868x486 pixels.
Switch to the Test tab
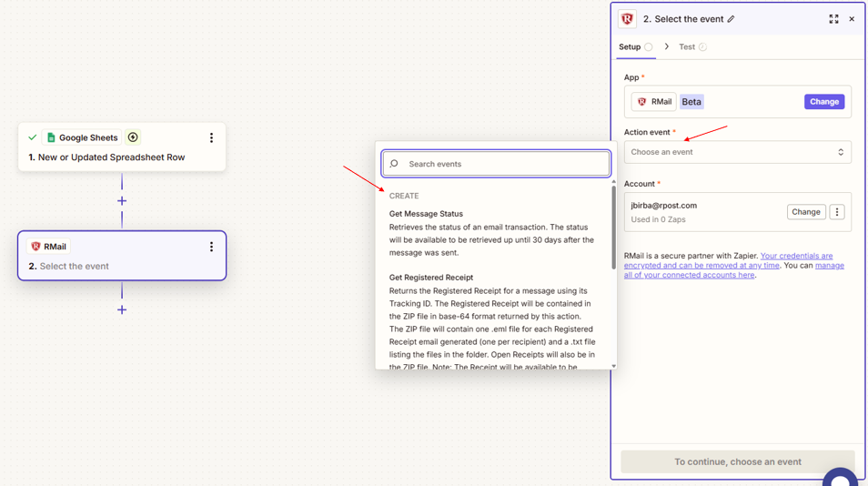point(687,46)
